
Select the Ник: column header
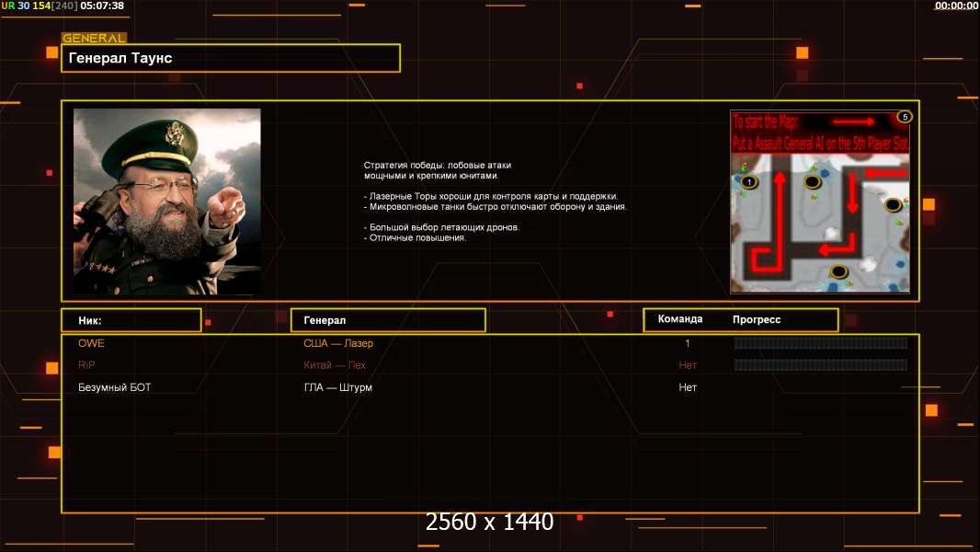click(131, 320)
